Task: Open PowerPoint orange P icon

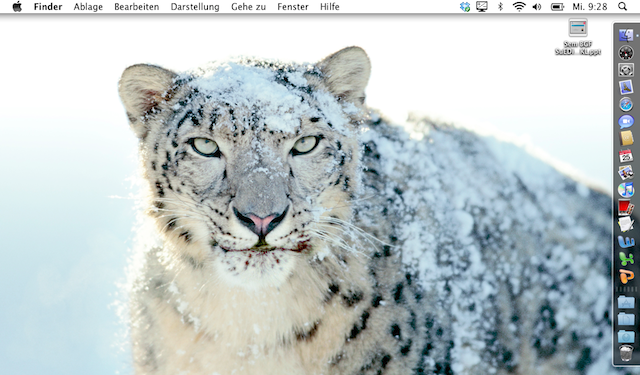Action: pos(626,276)
